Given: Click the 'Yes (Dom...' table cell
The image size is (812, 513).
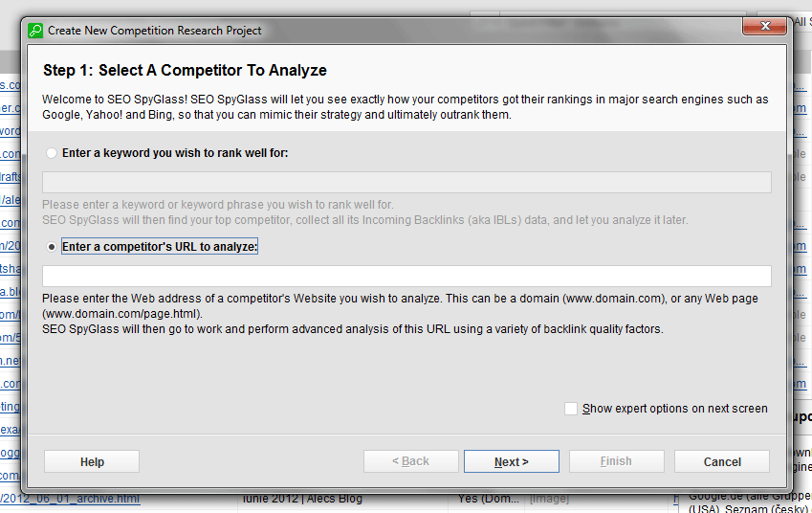Looking at the screenshot, I should [x=490, y=499].
